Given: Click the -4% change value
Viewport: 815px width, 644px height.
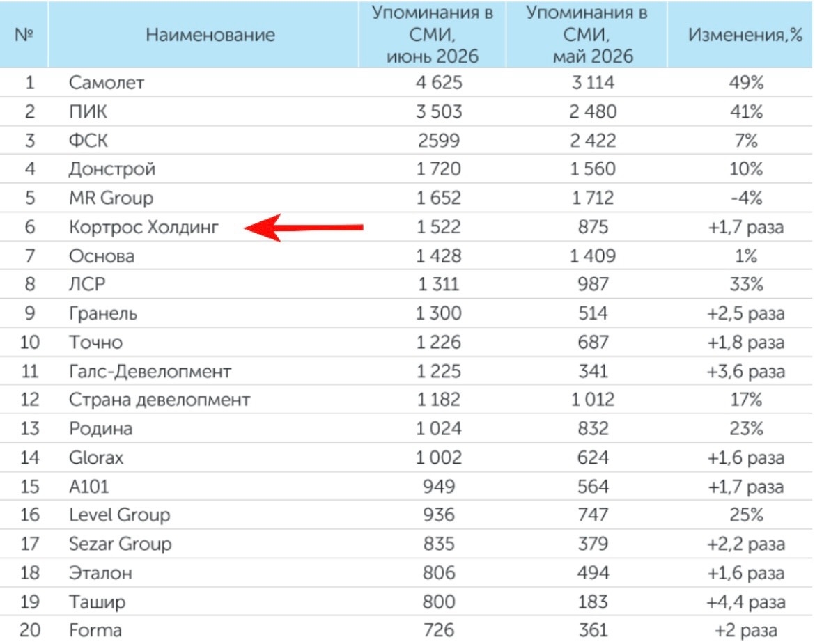Looking at the screenshot, I should point(746,198).
